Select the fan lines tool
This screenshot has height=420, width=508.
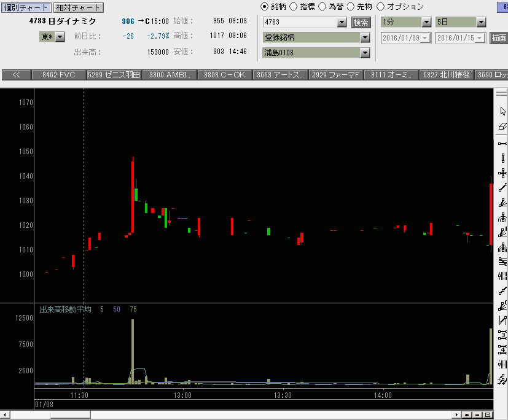tap(502, 203)
